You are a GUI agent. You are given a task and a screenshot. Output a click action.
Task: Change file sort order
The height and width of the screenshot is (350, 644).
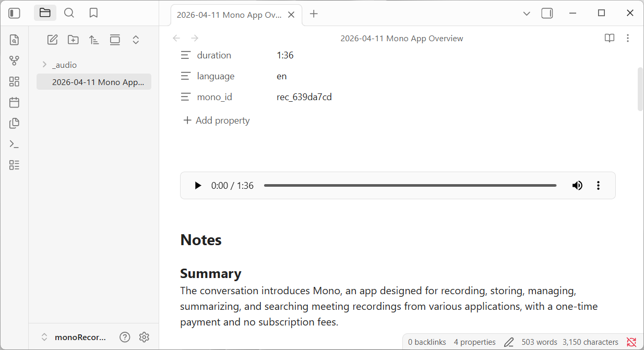point(94,40)
